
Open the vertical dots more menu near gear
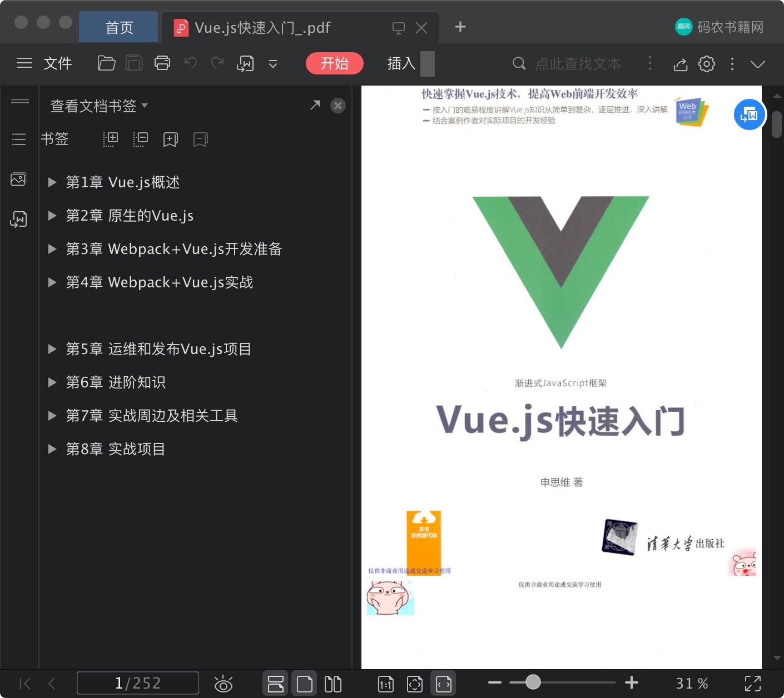[732, 64]
